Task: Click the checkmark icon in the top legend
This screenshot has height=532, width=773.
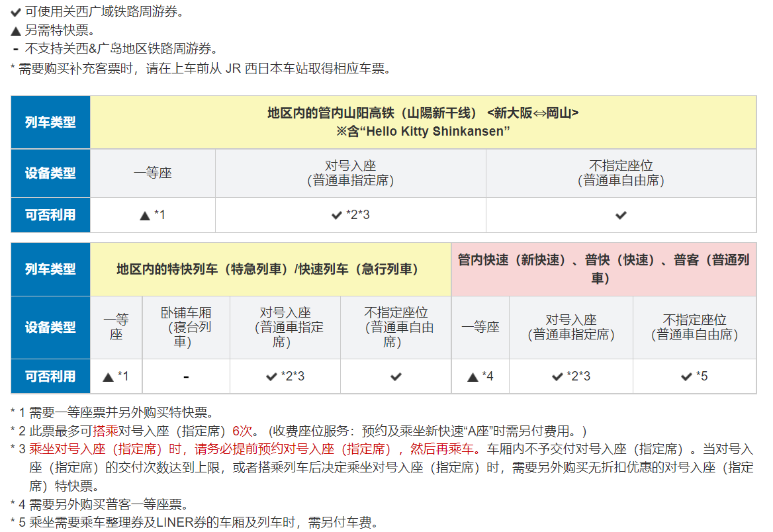Action: pyautogui.click(x=16, y=13)
